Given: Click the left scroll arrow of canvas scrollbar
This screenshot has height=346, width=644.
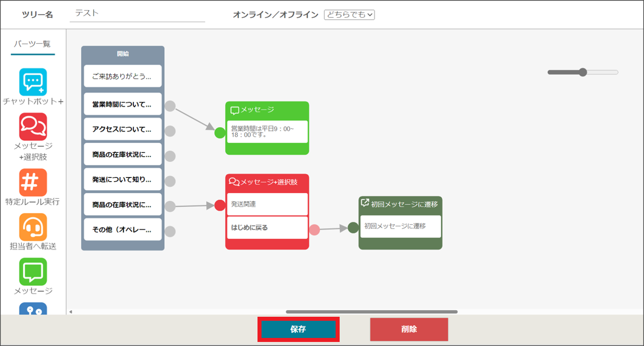Looking at the screenshot, I should pyautogui.click(x=71, y=312).
